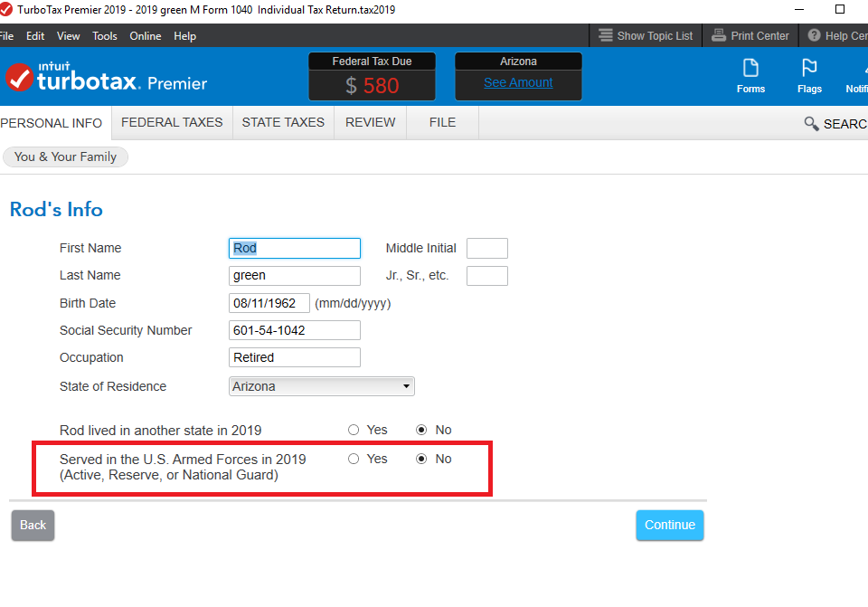Click the Arizona state header label
The image size is (868, 607).
518,61
